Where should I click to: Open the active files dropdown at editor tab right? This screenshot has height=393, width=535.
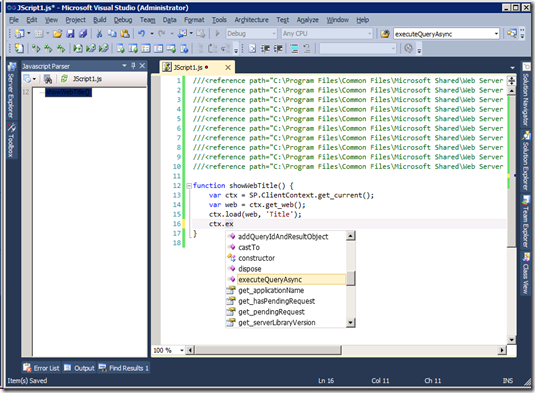(512, 68)
